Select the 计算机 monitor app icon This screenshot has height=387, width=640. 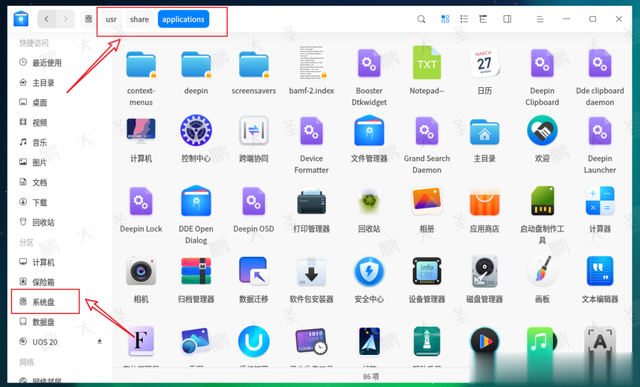[141, 131]
